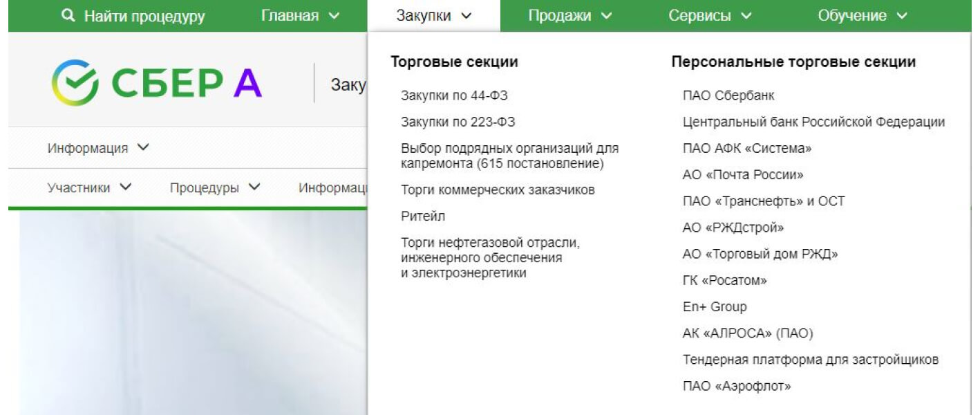This screenshot has width=980, height=415.
Task: Open the Продажи menu
Action: 570,15
